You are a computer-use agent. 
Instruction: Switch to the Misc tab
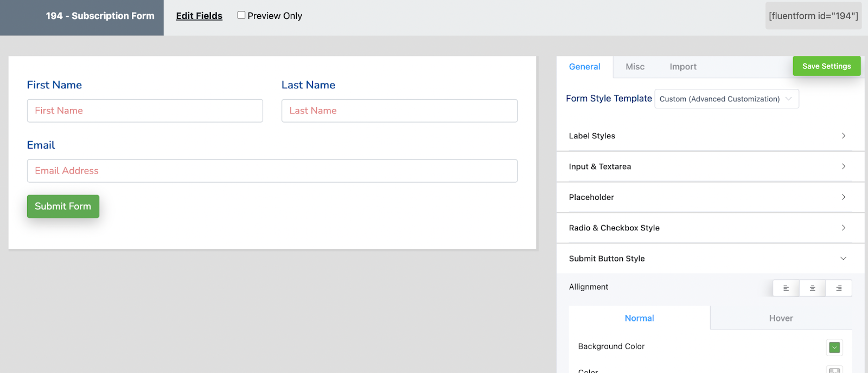coord(635,67)
